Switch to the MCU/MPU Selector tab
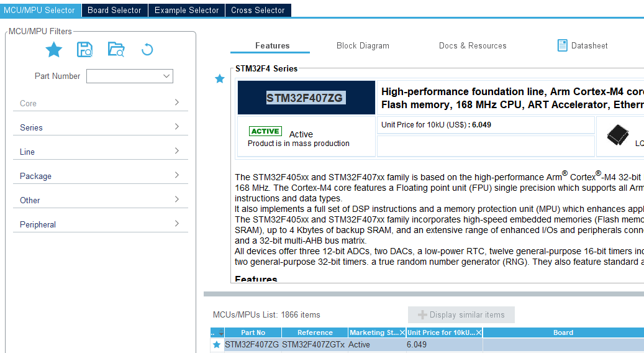The image size is (644, 353). tap(40, 11)
